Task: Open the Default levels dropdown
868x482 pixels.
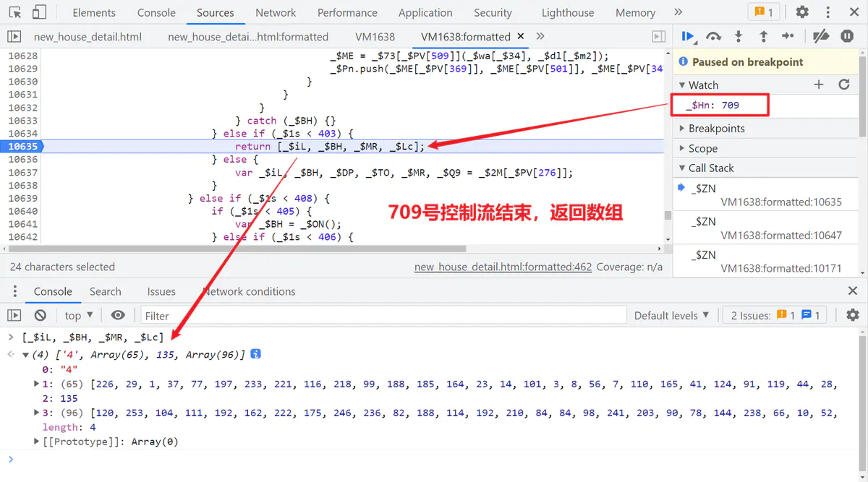Action: click(x=670, y=315)
